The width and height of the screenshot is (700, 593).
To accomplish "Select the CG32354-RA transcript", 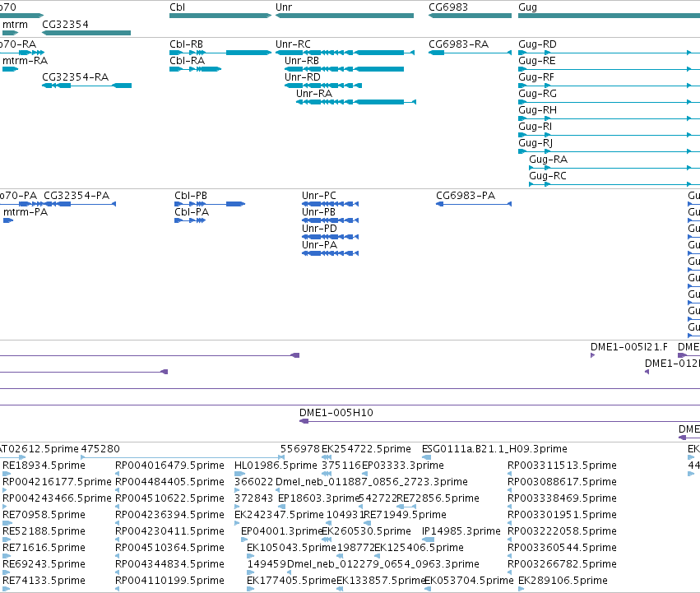I will (x=86, y=86).
